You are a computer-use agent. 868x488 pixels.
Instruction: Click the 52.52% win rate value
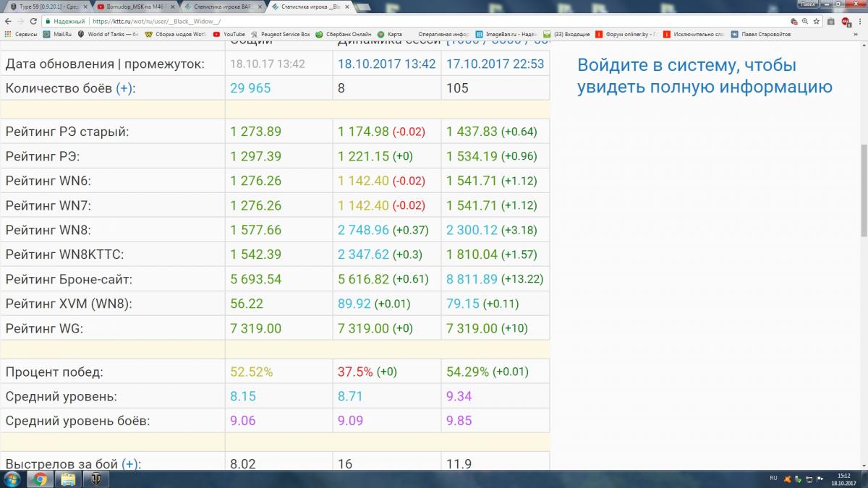click(252, 372)
